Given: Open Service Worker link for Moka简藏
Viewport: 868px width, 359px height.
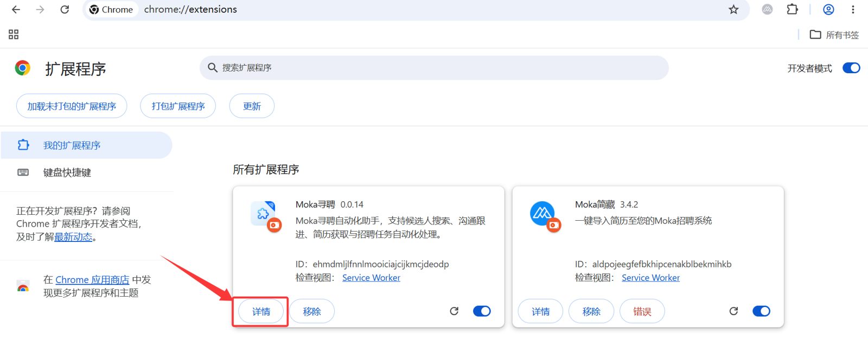Looking at the screenshot, I should [x=650, y=278].
